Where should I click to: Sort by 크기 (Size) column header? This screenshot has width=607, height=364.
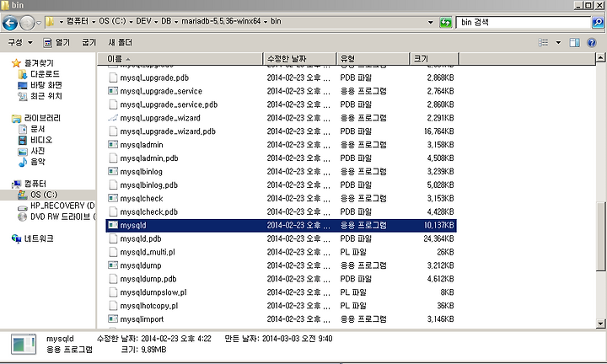tap(434, 59)
